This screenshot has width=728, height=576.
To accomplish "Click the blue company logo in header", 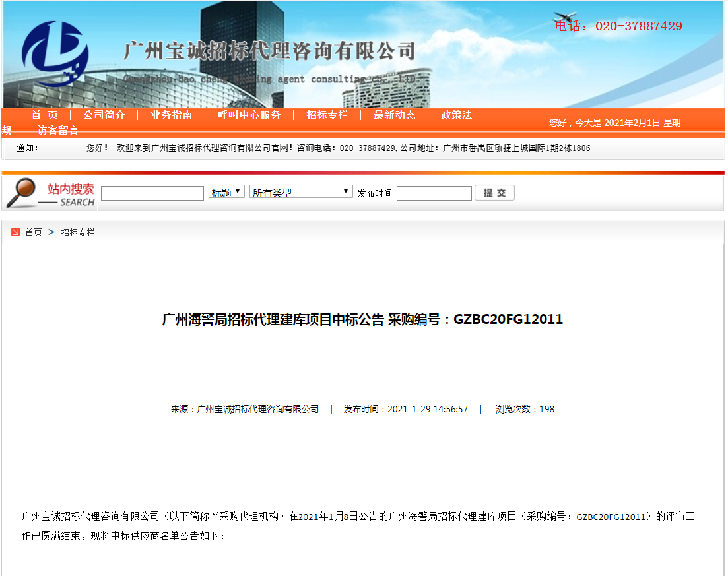I will pos(54,54).
